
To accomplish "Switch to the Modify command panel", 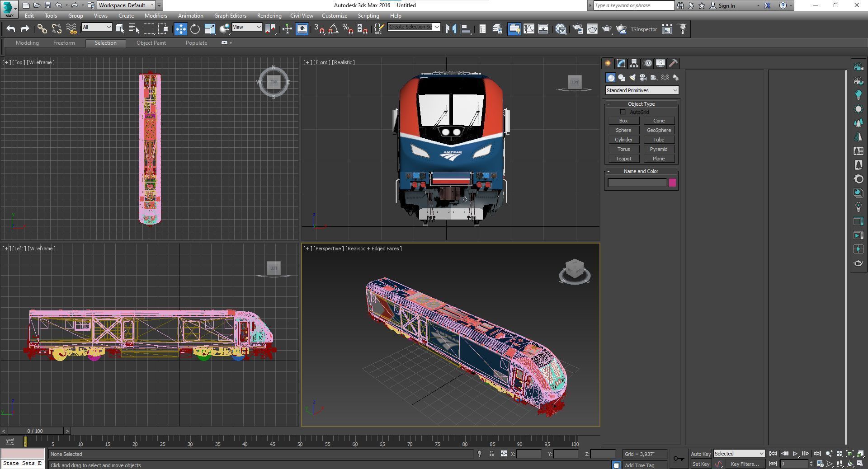I will point(621,63).
